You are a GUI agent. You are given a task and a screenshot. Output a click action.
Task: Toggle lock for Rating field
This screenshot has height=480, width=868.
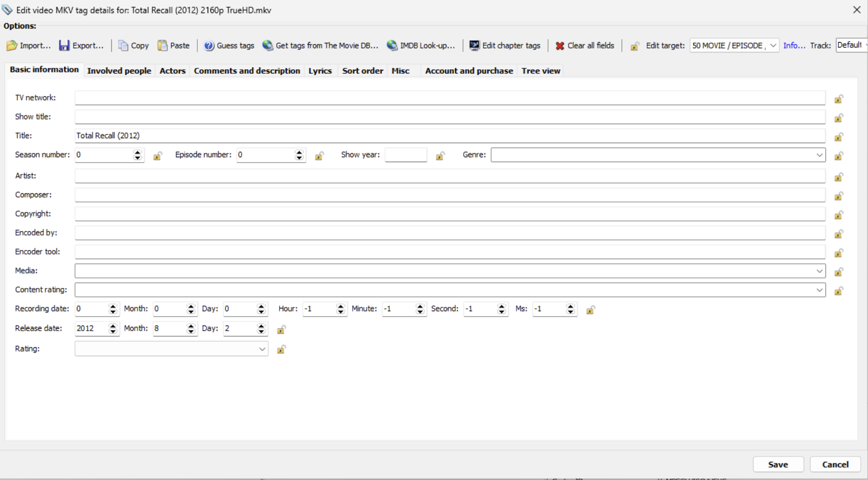(281, 349)
